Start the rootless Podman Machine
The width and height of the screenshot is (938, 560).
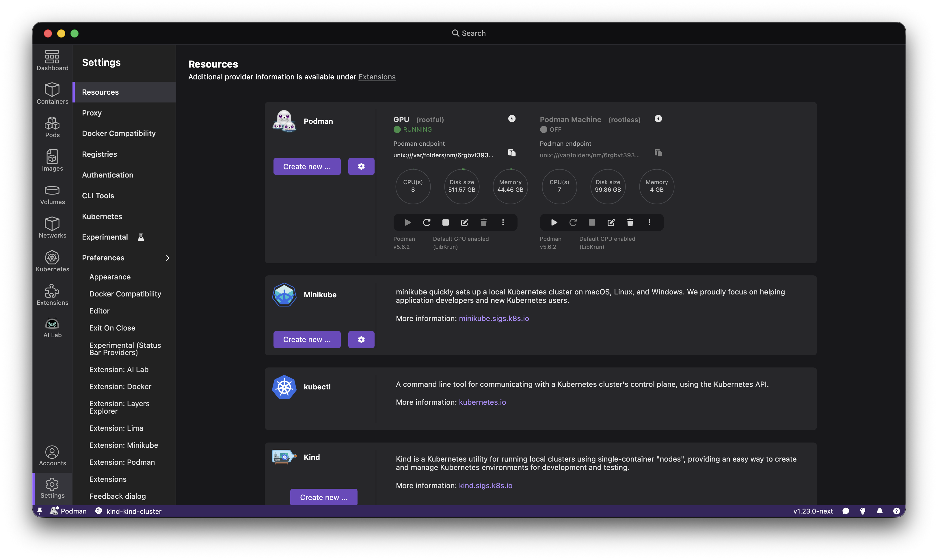[554, 222]
